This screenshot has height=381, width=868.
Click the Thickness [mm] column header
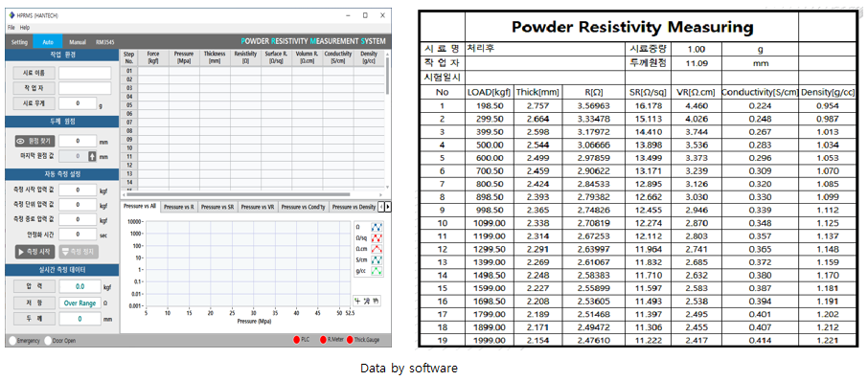click(x=215, y=57)
